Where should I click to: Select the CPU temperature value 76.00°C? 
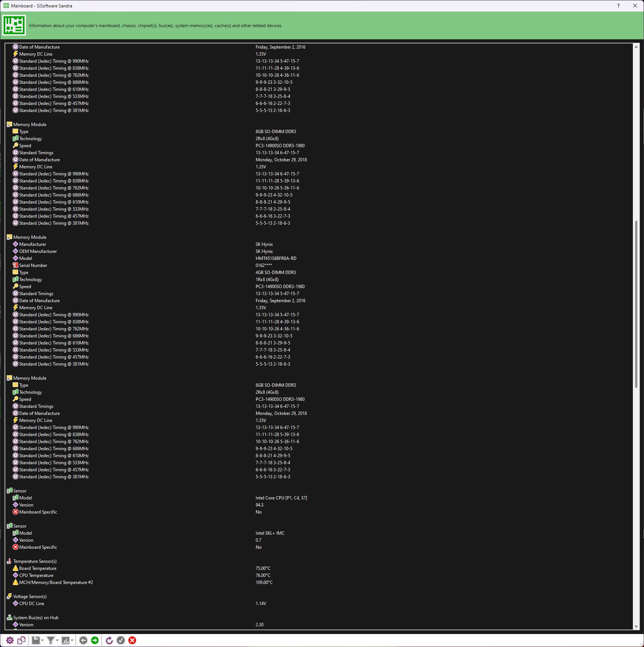coord(263,575)
